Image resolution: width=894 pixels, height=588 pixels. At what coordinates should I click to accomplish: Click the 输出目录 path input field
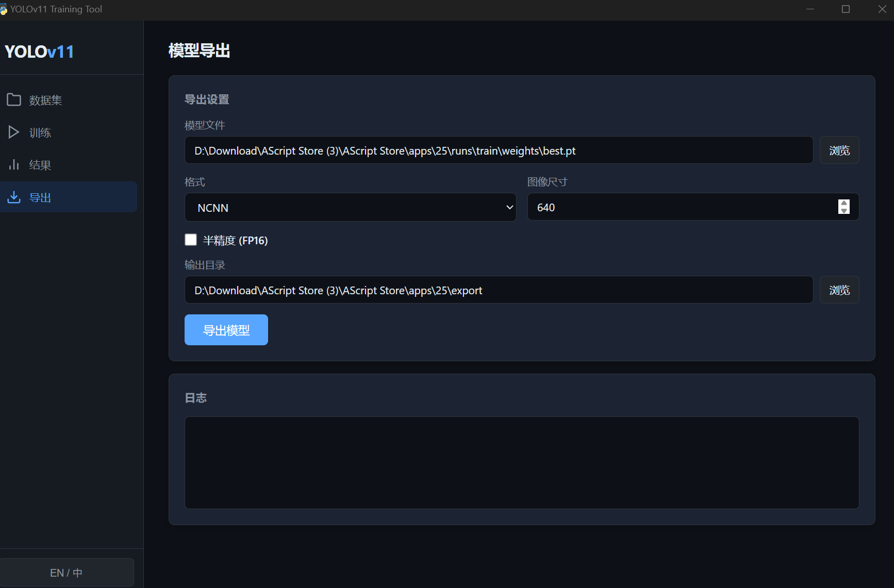498,290
